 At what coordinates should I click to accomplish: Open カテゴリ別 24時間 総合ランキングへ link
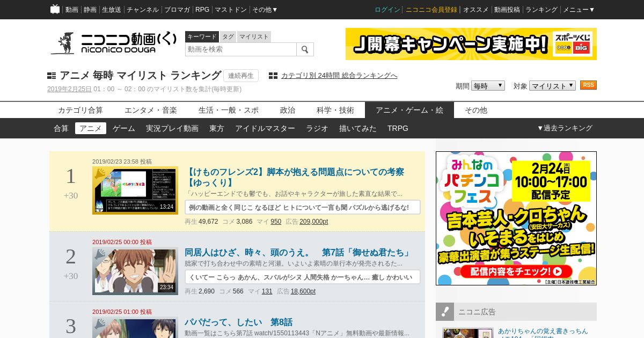point(339,76)
